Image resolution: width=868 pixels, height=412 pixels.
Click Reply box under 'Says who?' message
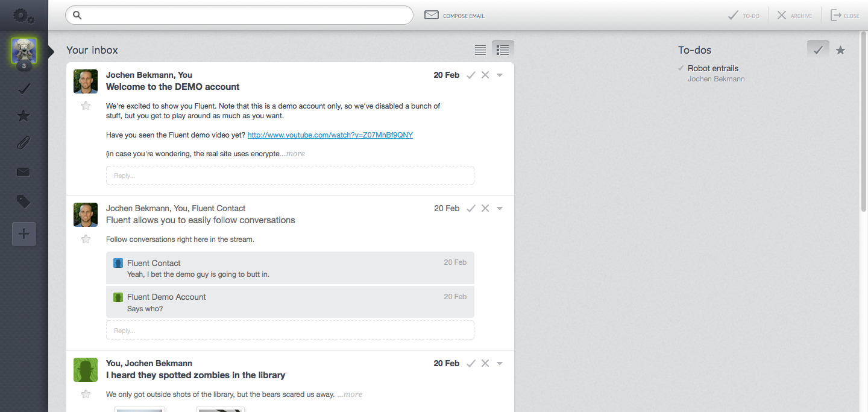(290, 330)
